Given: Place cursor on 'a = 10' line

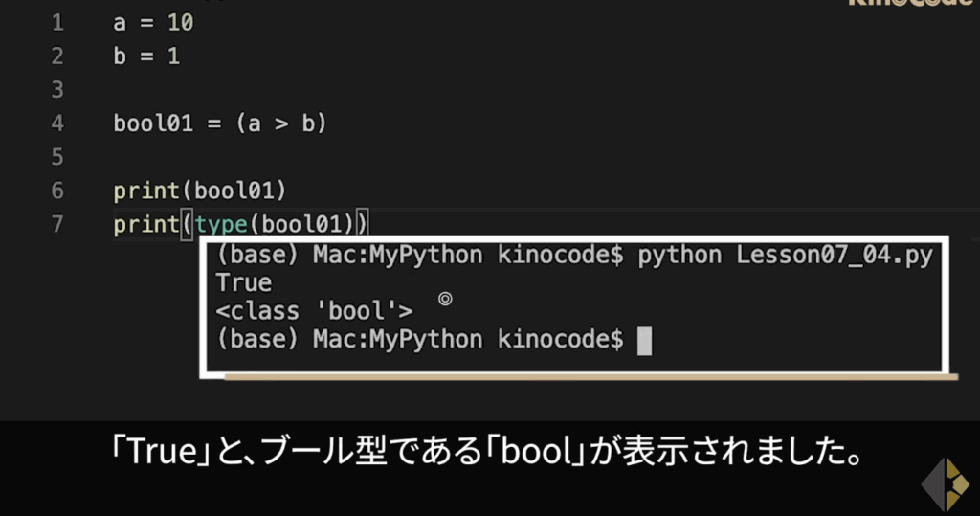Looking at the screenshot, I should (154, 23).
